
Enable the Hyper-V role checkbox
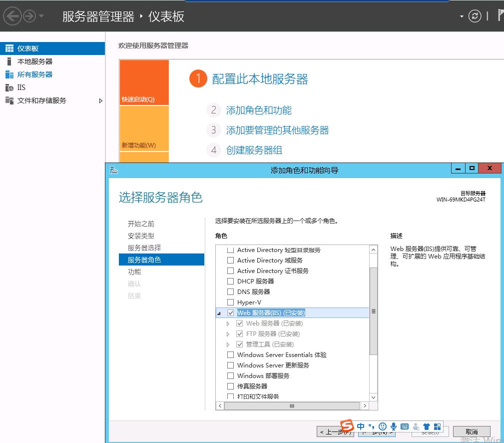click(231, 302)
